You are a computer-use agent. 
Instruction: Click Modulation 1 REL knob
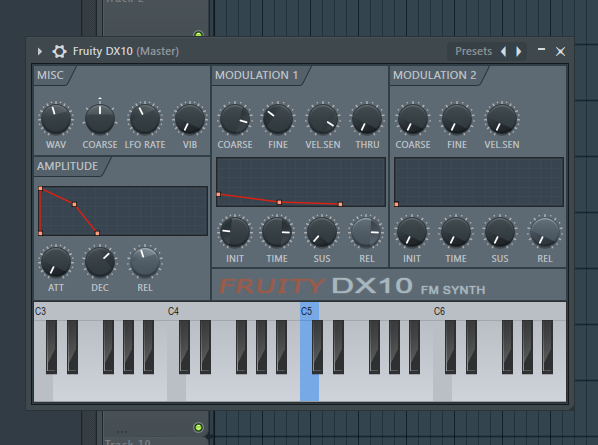366,232
